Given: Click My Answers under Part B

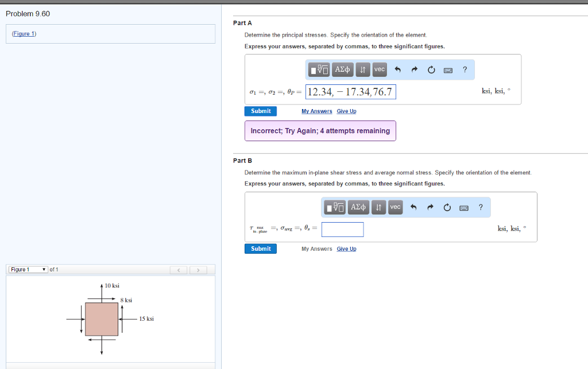Looking at the screenshot, I should coord(316,248).
